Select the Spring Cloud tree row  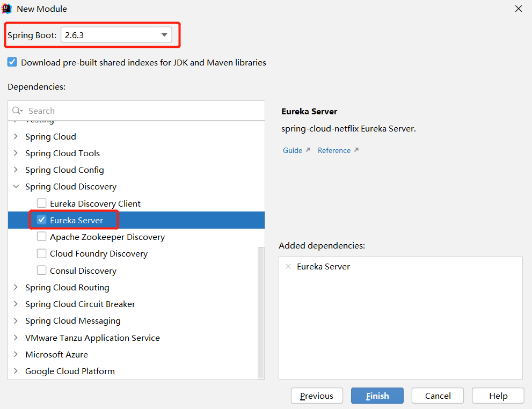(x=136, y=136)
